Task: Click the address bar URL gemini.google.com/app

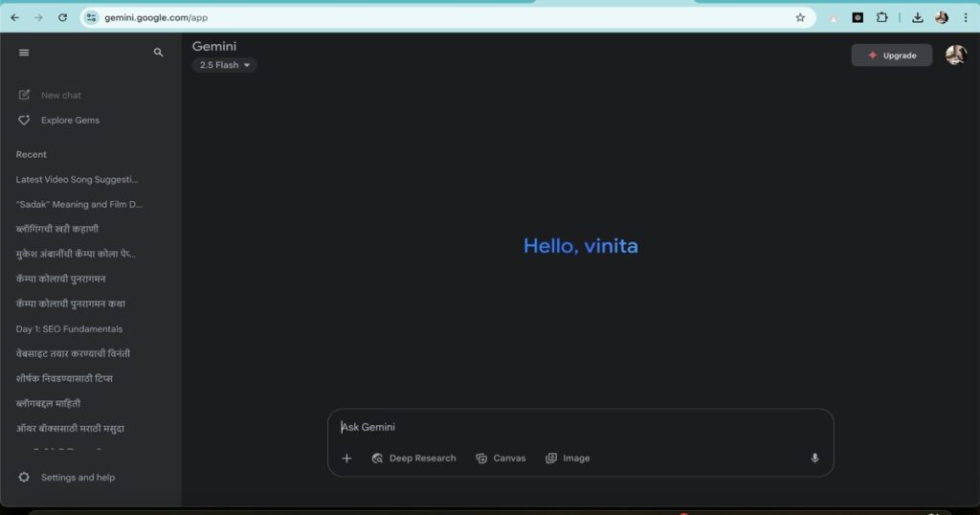Action: tap(156, 17)
